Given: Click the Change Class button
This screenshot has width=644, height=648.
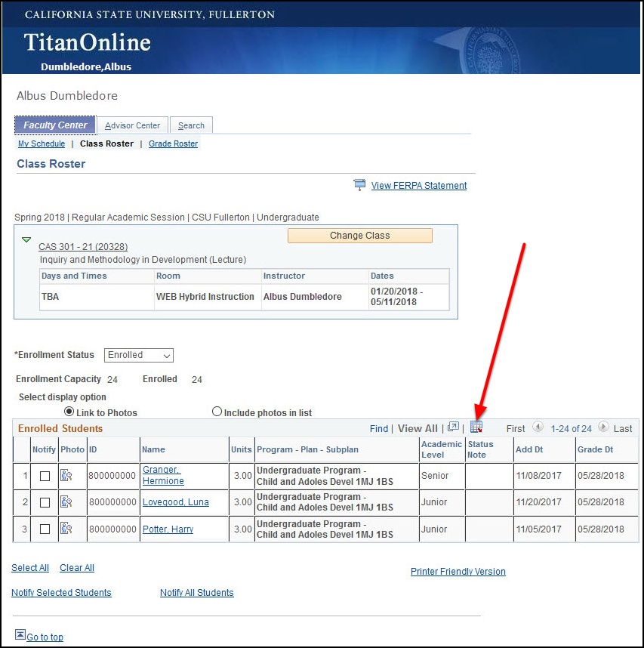Looking at the screenshot, I should pos(360,236).
